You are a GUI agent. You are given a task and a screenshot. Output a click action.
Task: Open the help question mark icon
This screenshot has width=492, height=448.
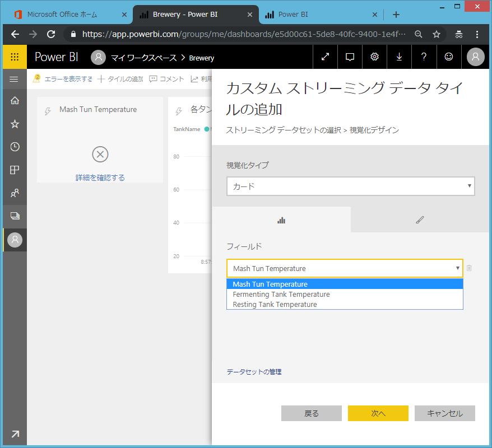coord(424,57)
